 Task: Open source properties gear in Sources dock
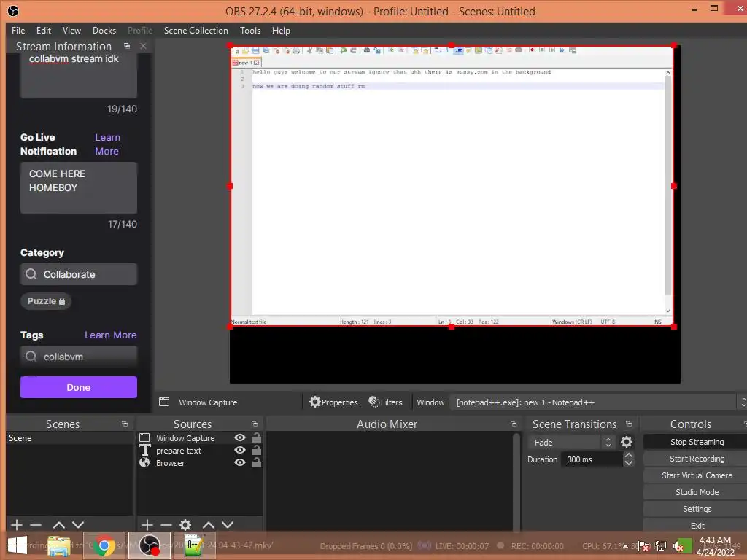pos(185,525)
